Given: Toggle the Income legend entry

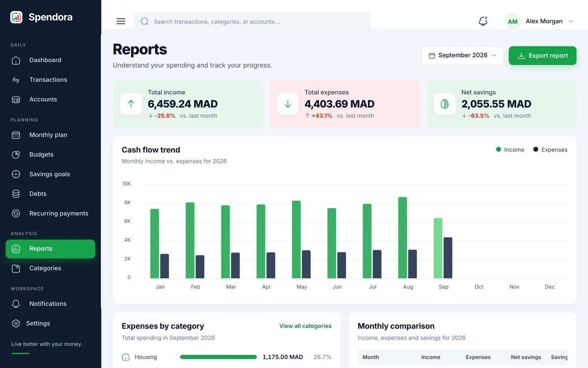Looking at the screenshot, I should coord(510,150).
